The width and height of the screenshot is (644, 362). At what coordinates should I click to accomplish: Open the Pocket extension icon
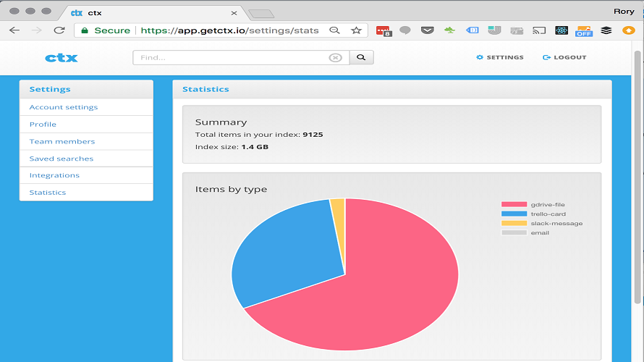[x=427, y=30]
